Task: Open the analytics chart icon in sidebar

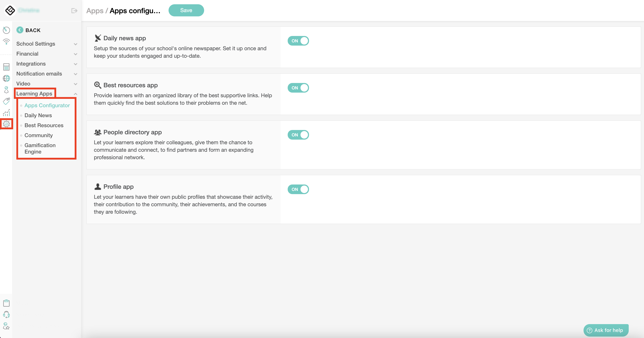Action: point(6,112)
